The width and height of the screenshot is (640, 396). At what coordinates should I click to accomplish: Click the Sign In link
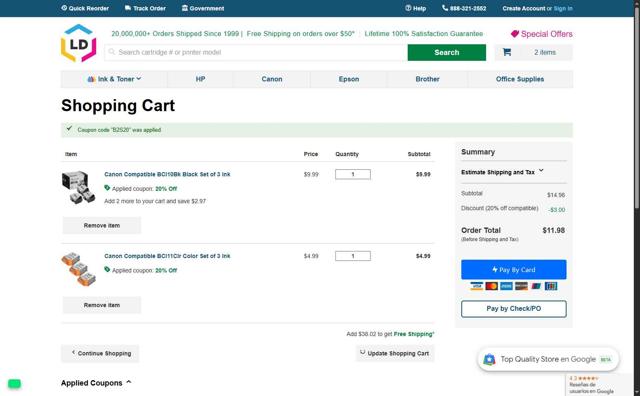[563, 8]
